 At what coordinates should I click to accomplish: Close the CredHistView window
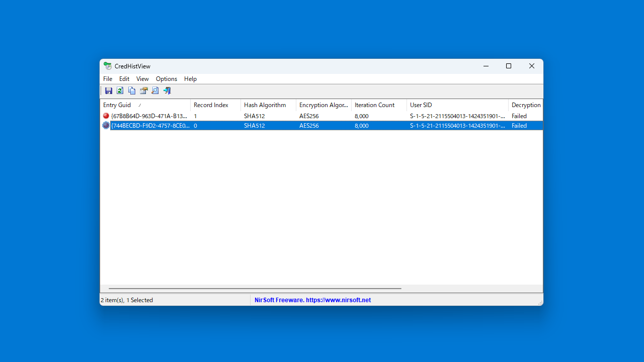pyautogui.click(x=532, y=66)
